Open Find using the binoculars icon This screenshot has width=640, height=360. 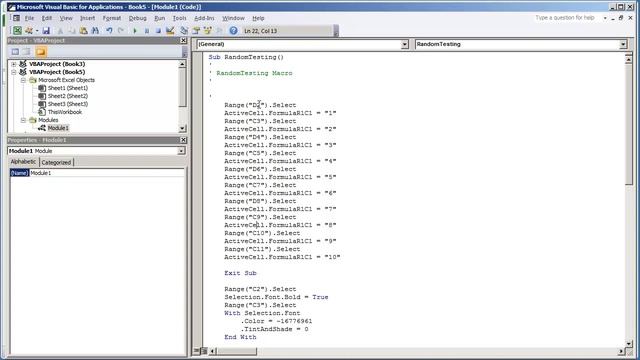[95, 31]
